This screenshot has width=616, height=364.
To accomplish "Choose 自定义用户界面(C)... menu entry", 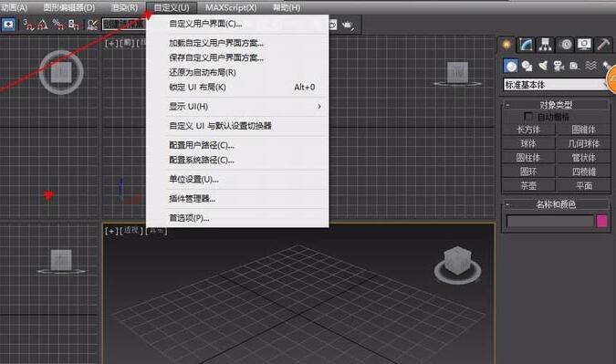I will [237, 24].
